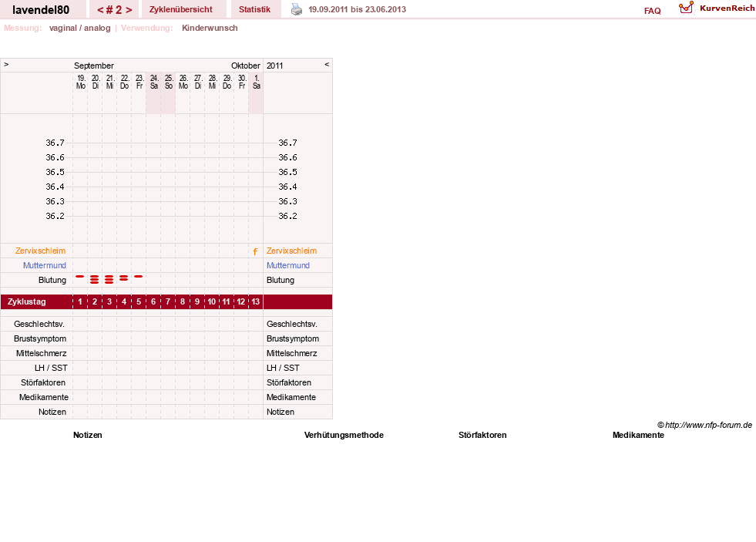
Task: Click the '19. Mo' date column header
Action: [x=80, y=82]
